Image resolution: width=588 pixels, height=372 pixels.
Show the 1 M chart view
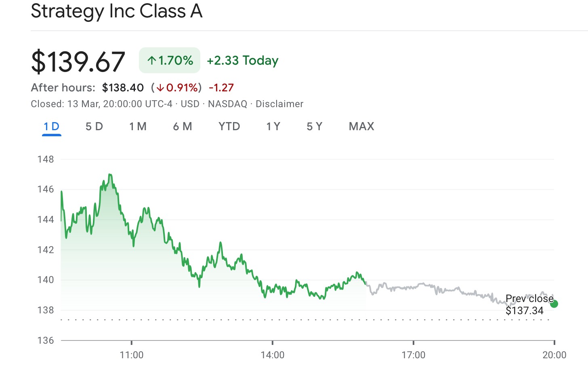tap(138, 127)
